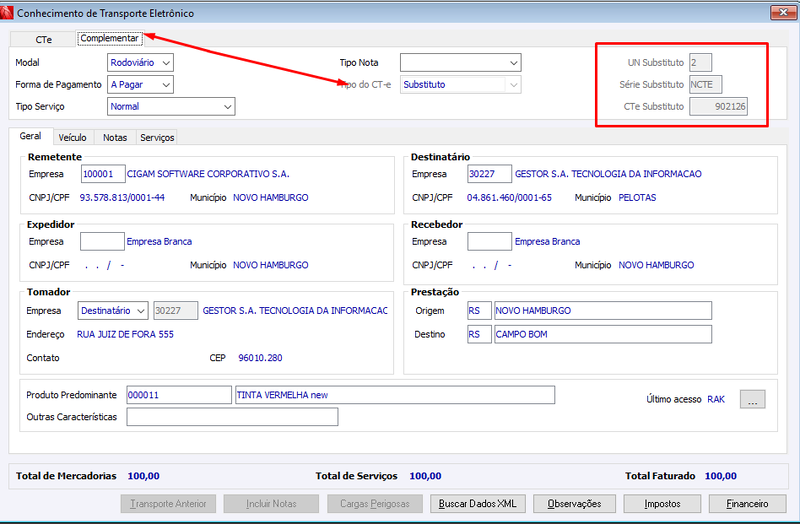Open the empty Tipo Nota dropdown

tap(460, 63)
